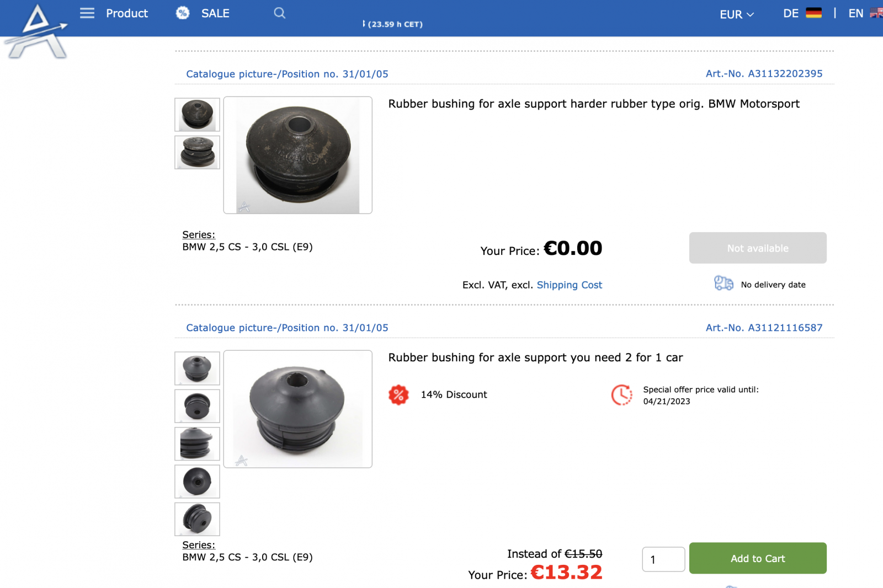This screenshot has height=588, width=883.
Task: Open catalogue picture link for discounted bushing
Action: point(287,328)
